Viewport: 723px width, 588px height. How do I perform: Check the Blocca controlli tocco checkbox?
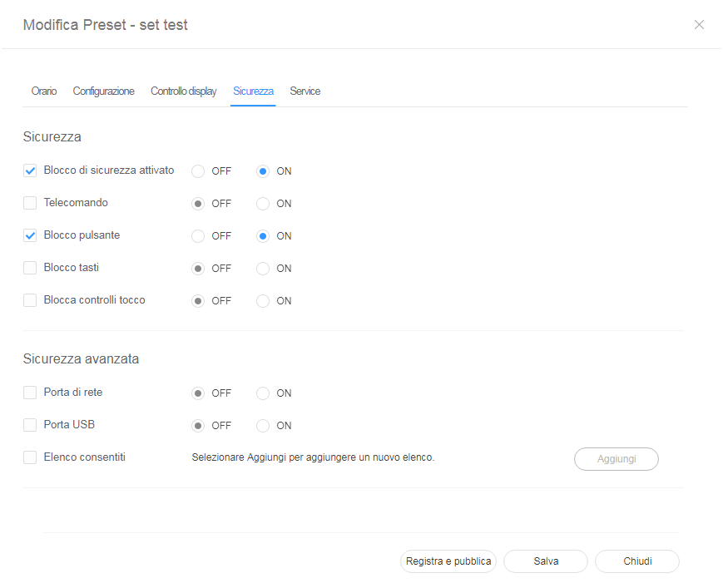point(30,300)
